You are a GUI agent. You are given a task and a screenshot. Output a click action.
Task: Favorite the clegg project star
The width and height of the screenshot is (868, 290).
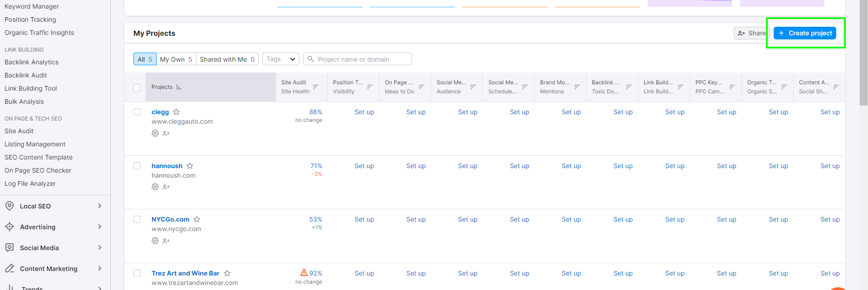coord(177,112)
